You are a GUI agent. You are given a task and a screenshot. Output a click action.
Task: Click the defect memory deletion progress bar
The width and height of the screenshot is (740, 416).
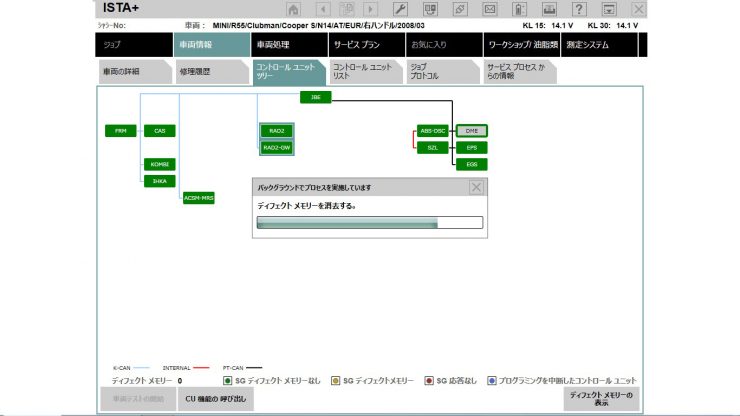tap(370, 222)
